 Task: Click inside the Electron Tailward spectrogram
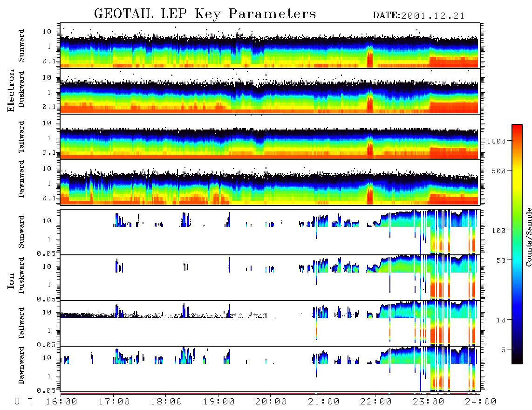[x=270, y=137]
